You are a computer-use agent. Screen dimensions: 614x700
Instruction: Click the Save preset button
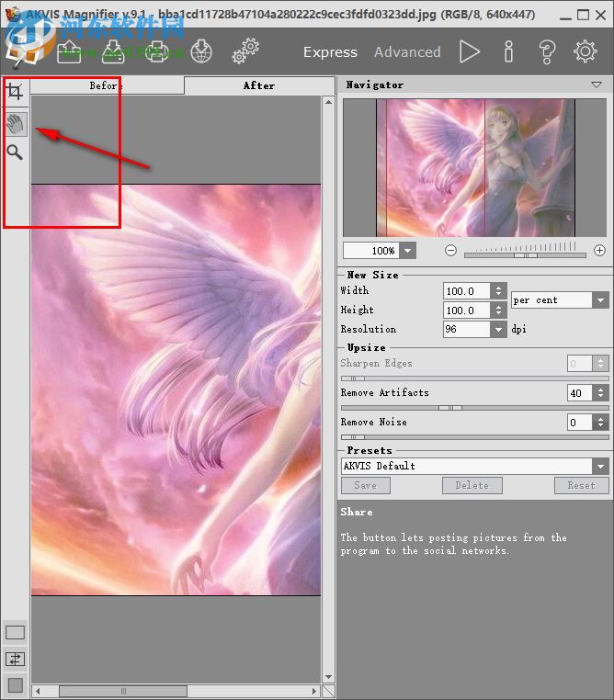click(x=365, y=485)
